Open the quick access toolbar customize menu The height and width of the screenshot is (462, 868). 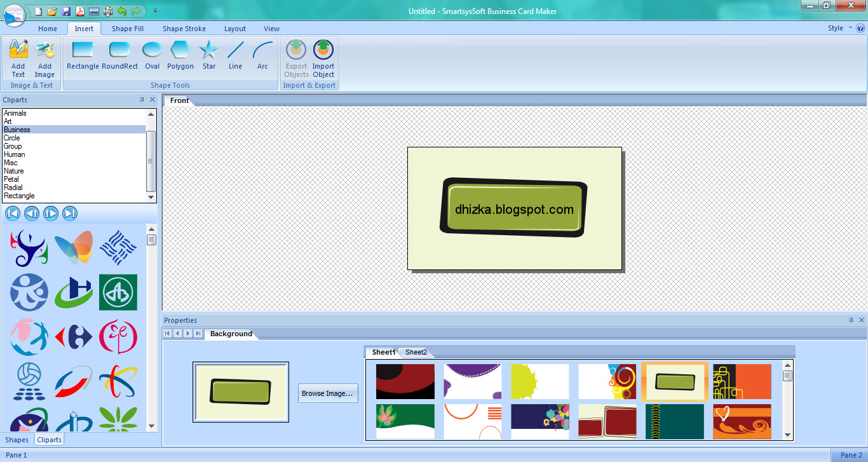point(154,10)
